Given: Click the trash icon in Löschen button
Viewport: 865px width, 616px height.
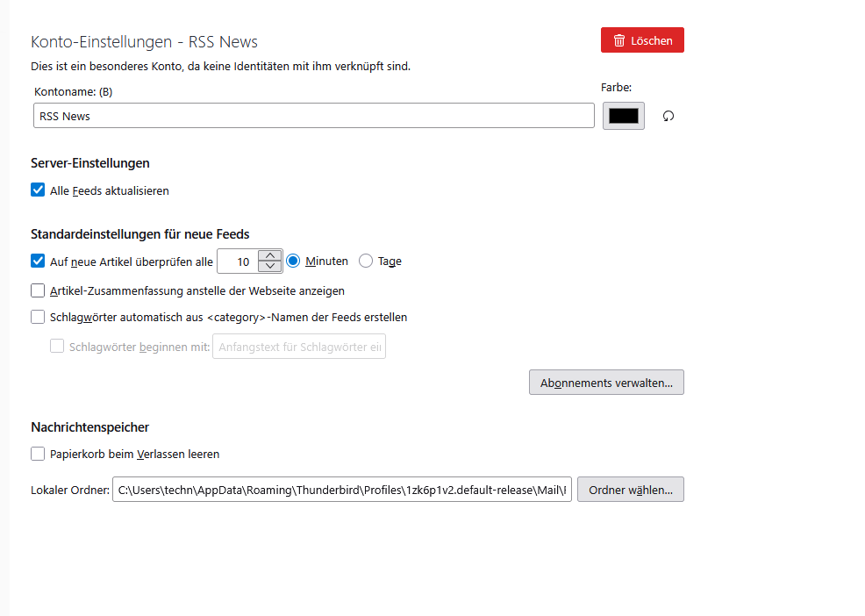Looking at the screenshot, I should click(x=619, y=40).
